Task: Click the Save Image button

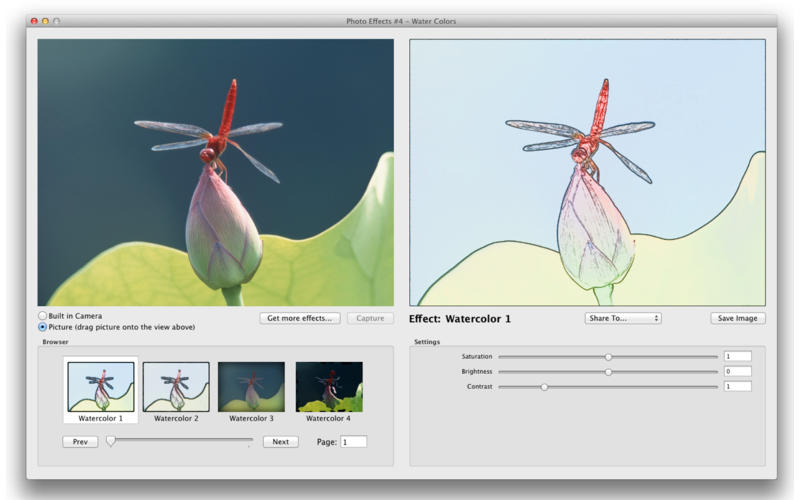Action: (x=738, y=318)
